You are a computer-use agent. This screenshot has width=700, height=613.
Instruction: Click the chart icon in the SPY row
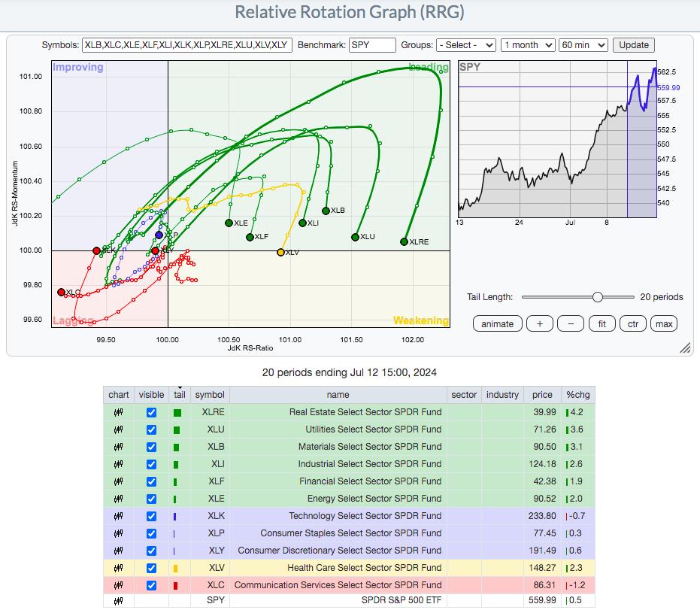[118, 600]
